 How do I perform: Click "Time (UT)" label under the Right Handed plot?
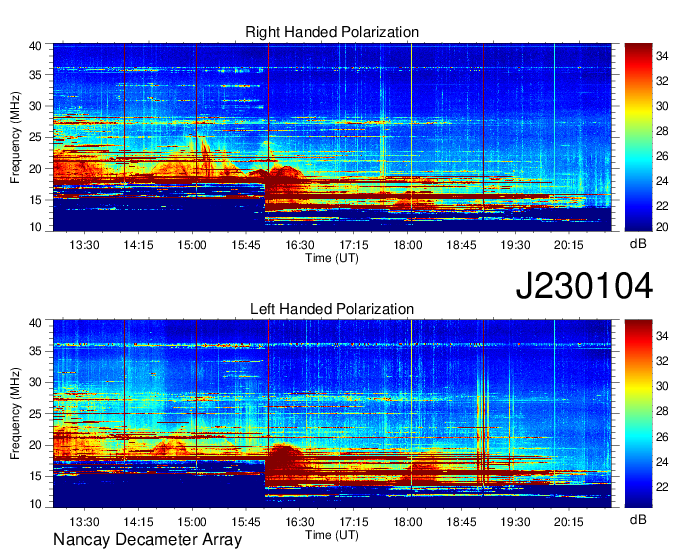(332, 258)
